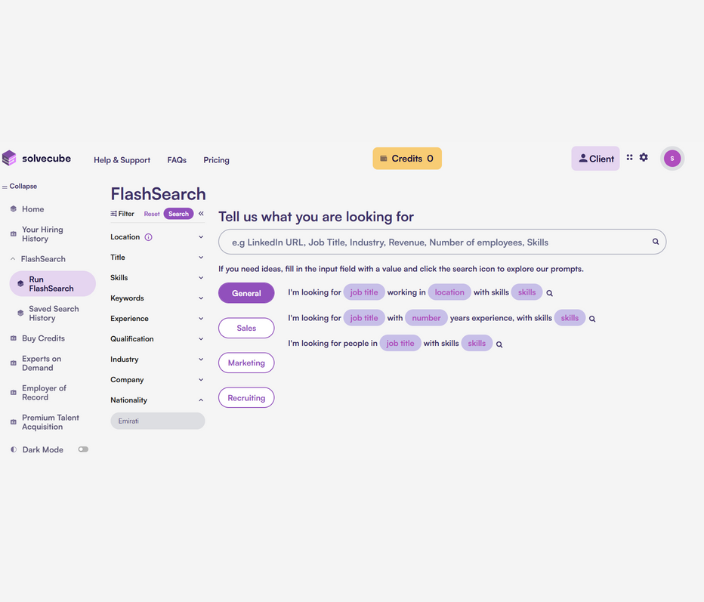Click the search magnifier in the search bar
Screen dimensions: 704x602
coord(656,242)
